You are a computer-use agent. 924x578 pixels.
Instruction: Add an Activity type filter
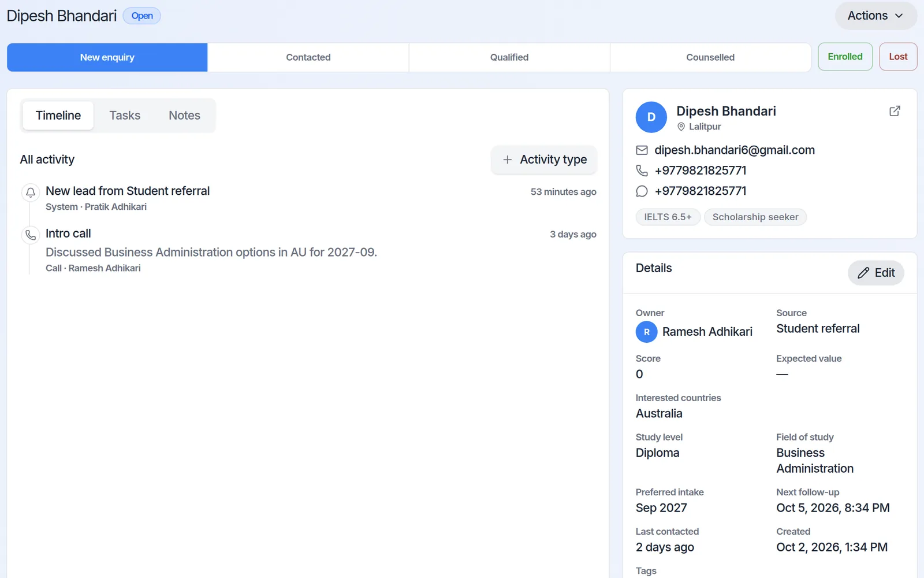[x=544, y=160]
